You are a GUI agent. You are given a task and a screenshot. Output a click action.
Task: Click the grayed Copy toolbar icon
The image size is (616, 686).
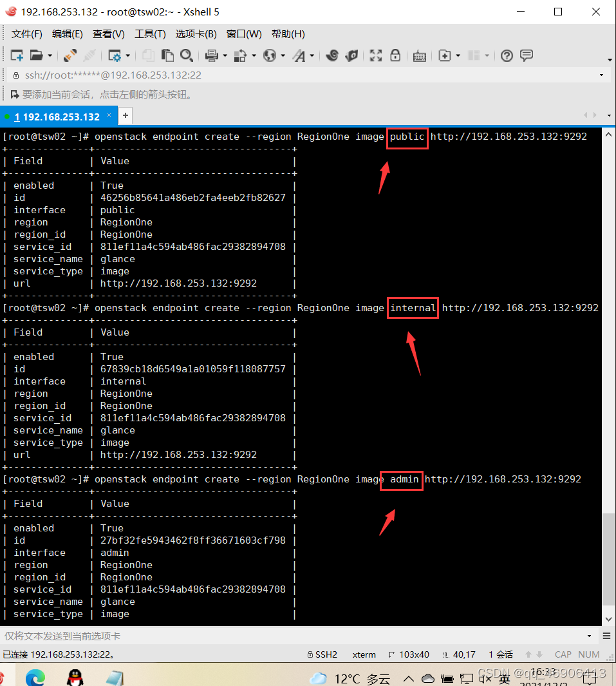tap(148, 55)
